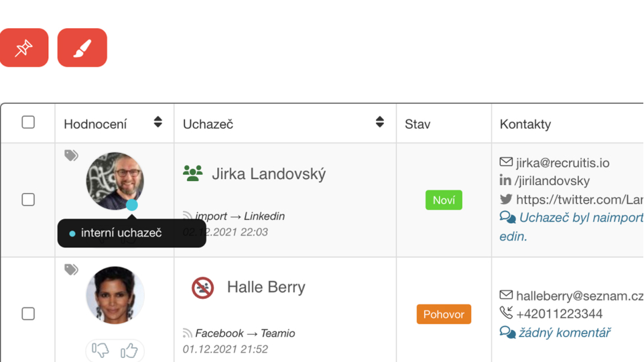644x362 pixels.
Task: Click the tag icon in Jirka's row
Action: [x=71, y=156]
